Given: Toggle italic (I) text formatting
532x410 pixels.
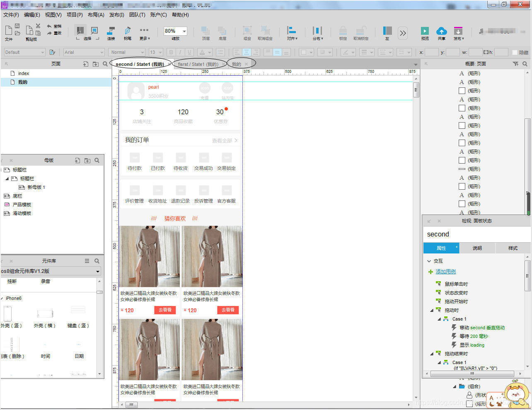Looking at the screenshot, I should coord(180,52).
